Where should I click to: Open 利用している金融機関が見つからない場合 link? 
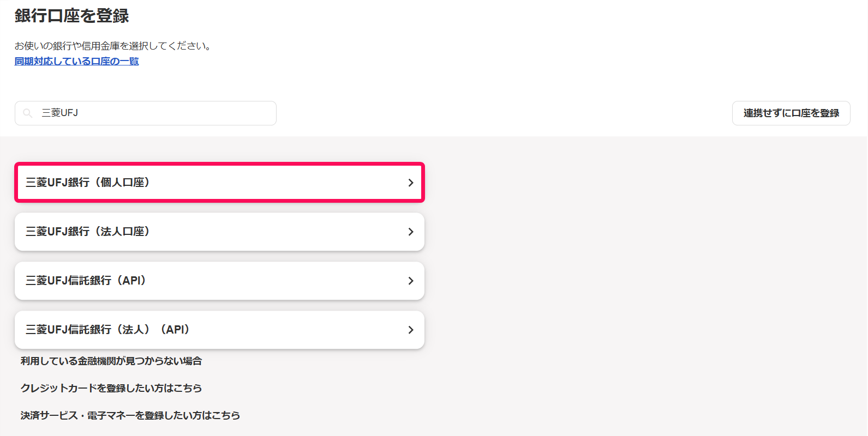pyautogui.click(x=111, y=361)
